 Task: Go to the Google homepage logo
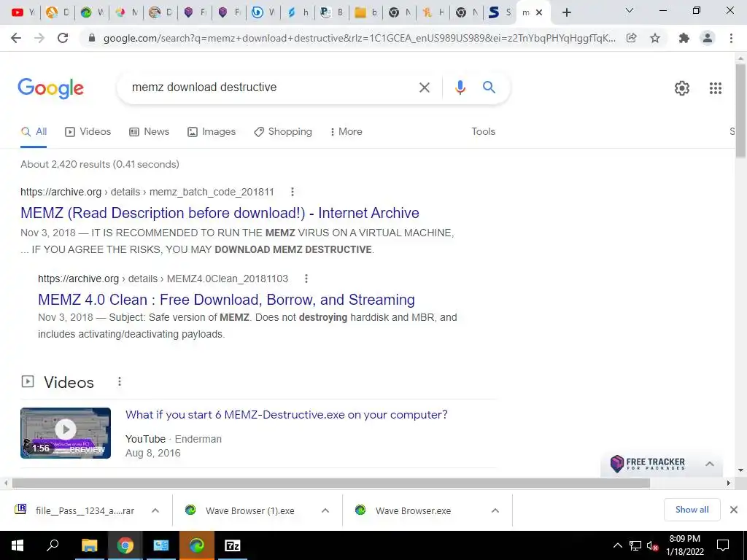[50, 88]
